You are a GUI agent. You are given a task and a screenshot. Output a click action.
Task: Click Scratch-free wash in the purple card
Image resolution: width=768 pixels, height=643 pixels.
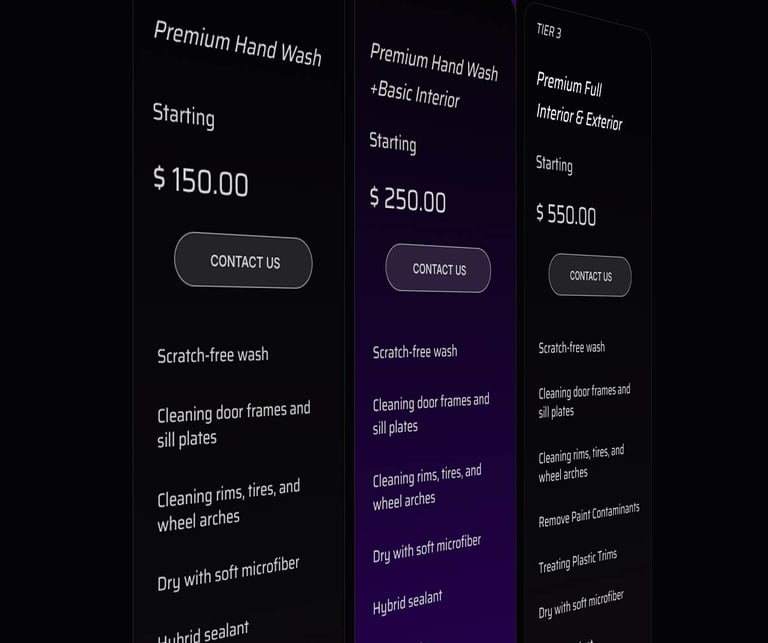(415, 352)
